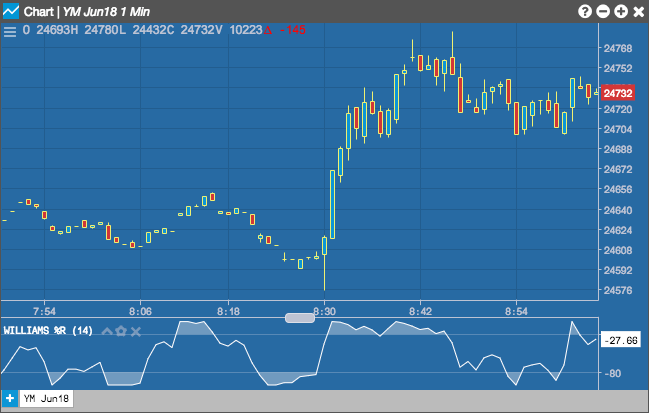Click the 24592 price axis label
This screenshot has height=413, width=649.
pyautogui.click(x=618, y=270)
